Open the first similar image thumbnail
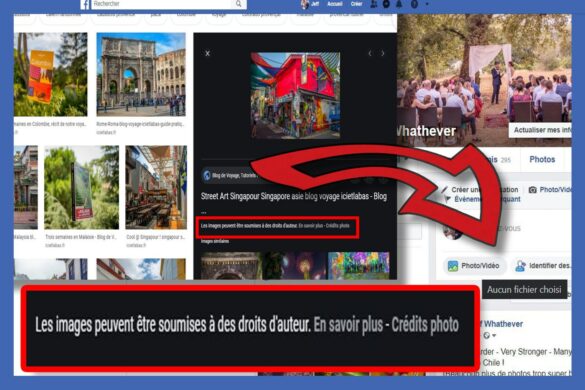The height and width of the screenshot is (390, 585). tap(231, 265)
